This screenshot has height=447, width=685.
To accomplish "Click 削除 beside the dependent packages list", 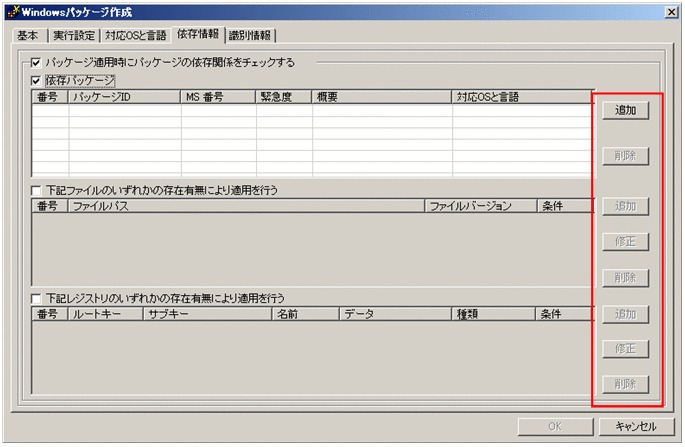I will click(x=626, y=156).
